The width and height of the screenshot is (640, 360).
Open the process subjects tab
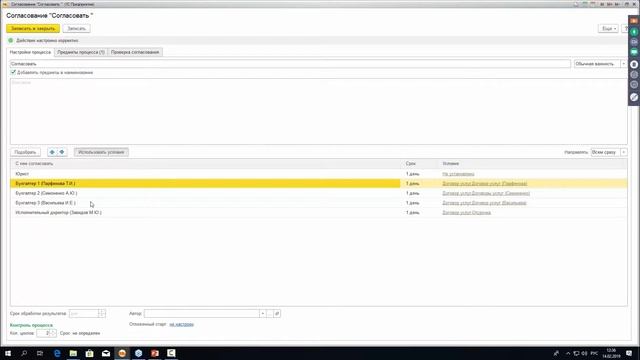81,52
